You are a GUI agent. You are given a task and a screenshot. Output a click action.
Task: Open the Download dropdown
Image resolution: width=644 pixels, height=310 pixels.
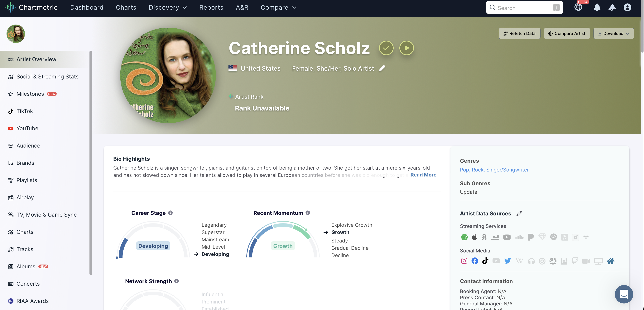click(x=613, y=33)
